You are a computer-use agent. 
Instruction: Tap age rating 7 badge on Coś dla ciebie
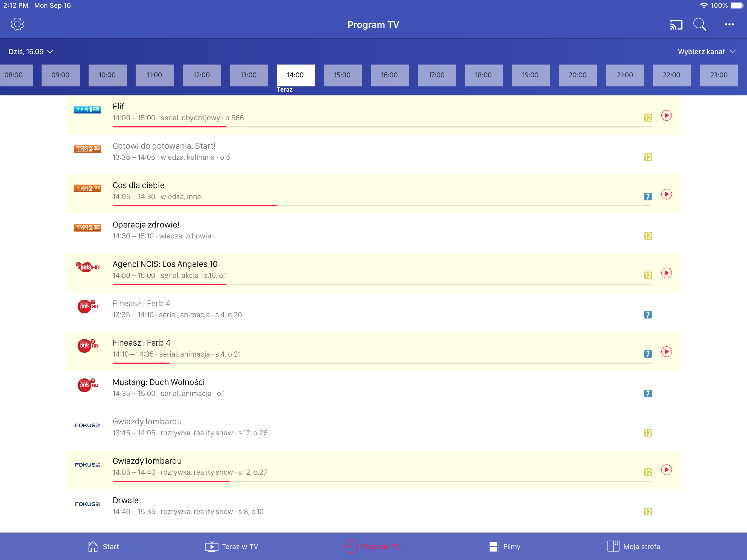(648, 197)
